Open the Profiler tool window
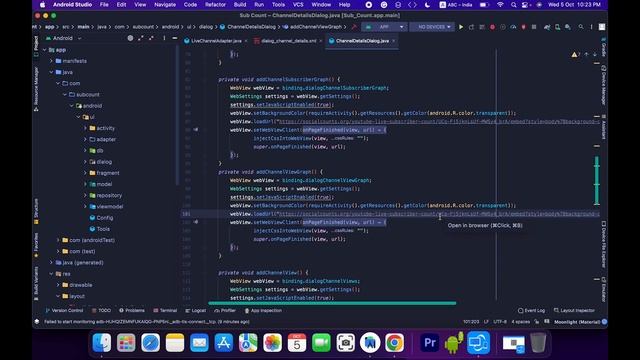The height and width of the screenshot is (360, 640). coord(225,311)
